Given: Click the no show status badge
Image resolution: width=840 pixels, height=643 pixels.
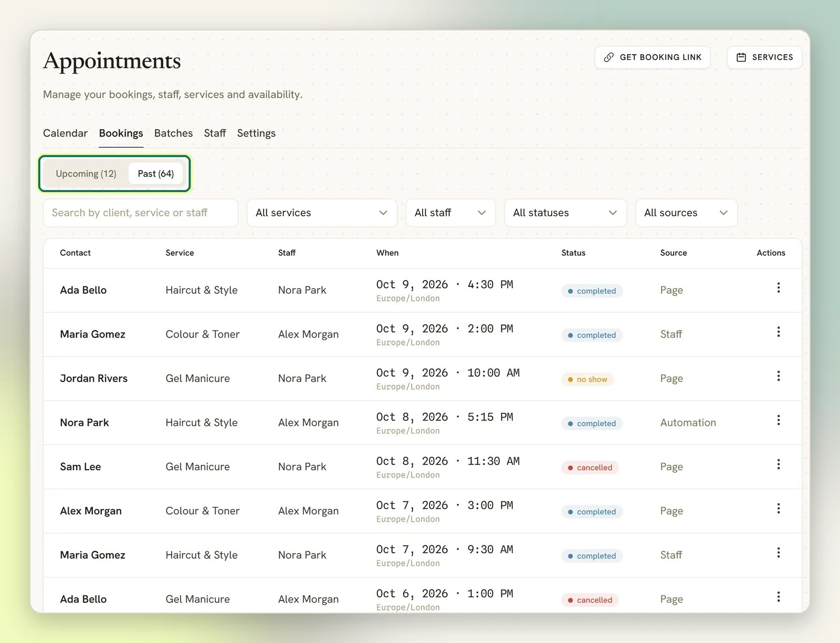Looking at the screenshot, I should click(587, 379).
